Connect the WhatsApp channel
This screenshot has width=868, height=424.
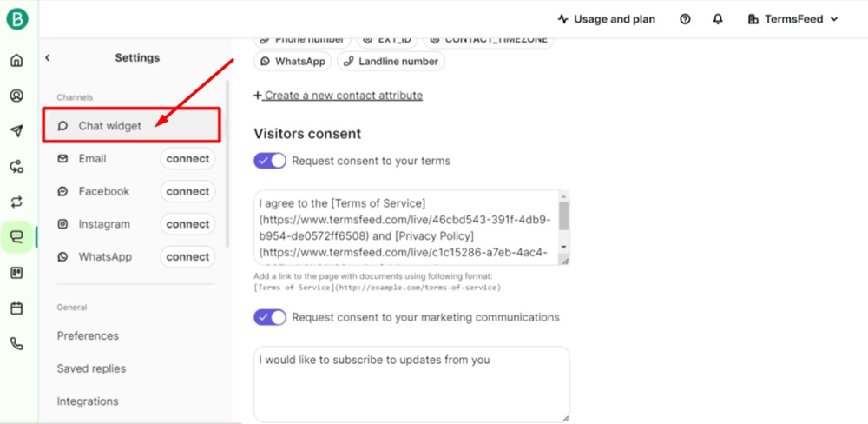[x=187, y=256]
